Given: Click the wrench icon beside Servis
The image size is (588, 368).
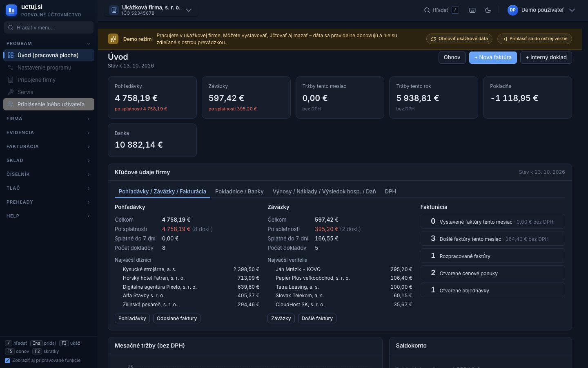Looking at the screenshot, I should (11, 92).
